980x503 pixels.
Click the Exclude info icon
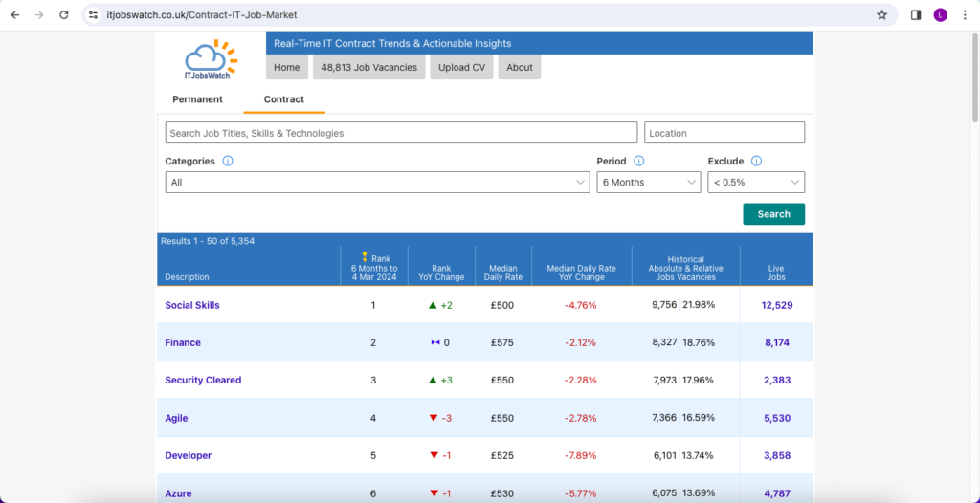click(756, 162)
